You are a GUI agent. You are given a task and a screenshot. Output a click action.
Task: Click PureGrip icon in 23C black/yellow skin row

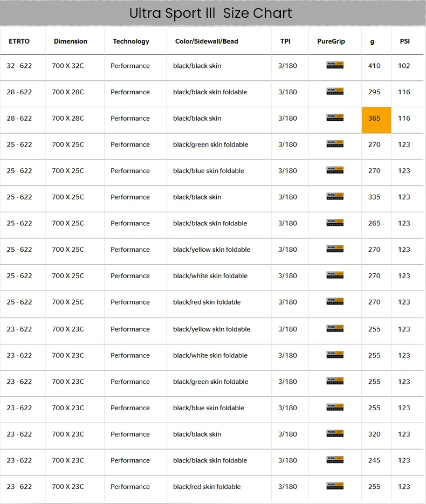click(x=335, y=328)
